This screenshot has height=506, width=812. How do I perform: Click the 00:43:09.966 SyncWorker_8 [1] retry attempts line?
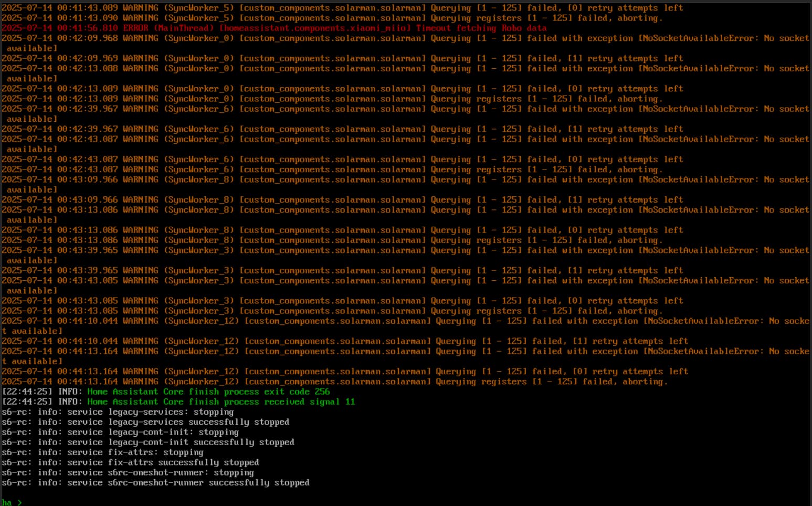(x=342, y=199)
